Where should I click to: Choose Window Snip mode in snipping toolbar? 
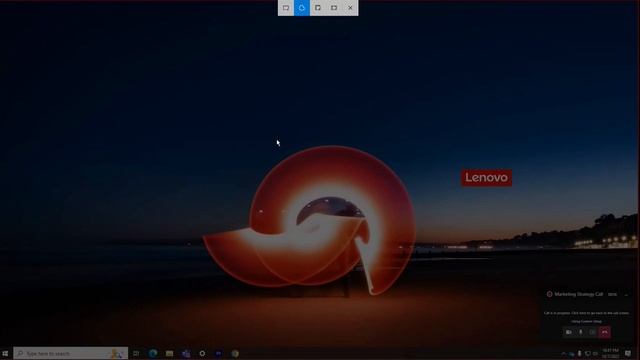pyautogui.click(x=318, y=8)
